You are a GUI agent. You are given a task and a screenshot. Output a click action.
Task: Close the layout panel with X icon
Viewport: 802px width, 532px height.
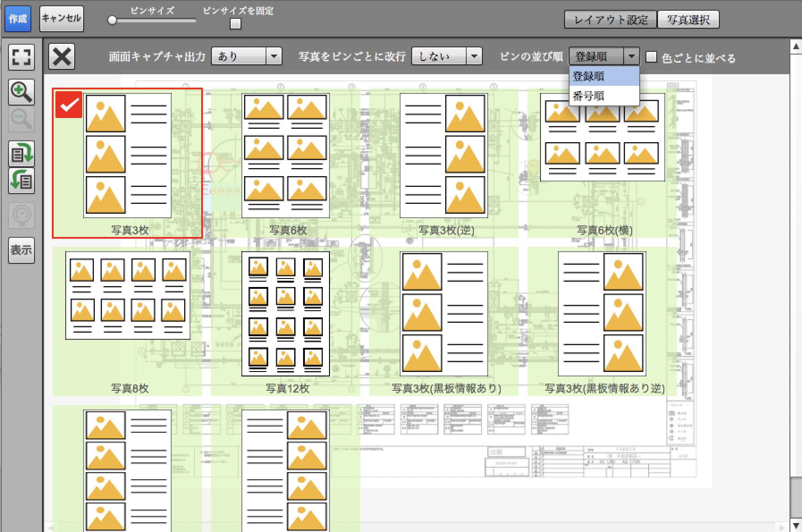coord(62,57)
